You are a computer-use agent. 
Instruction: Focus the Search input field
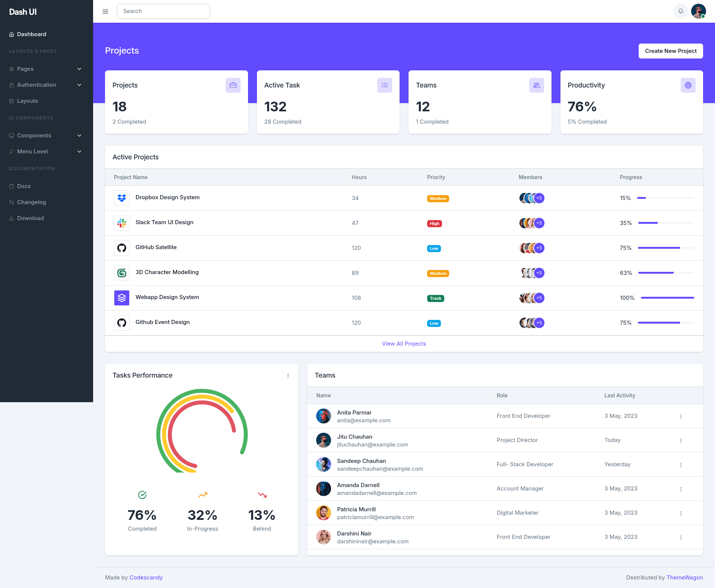[x=163, y=11]
